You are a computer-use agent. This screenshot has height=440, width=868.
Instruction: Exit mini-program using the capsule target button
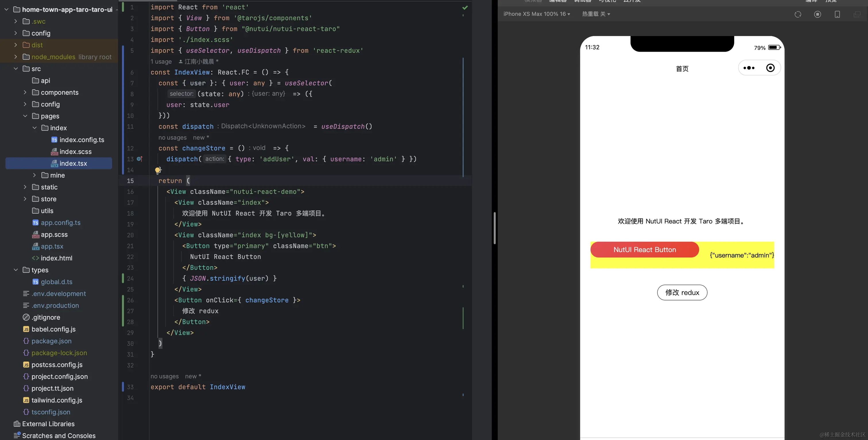coord(771,68)
